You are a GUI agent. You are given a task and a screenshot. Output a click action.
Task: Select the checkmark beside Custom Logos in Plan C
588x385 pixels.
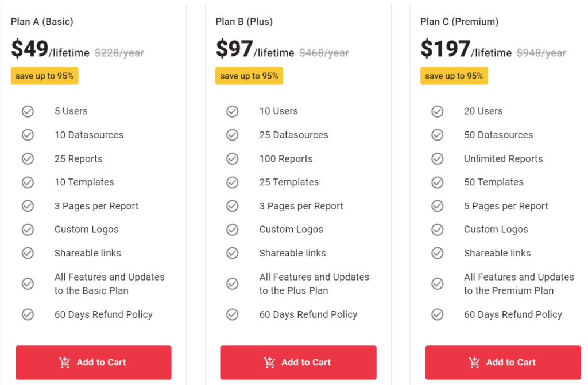click(438, 230)
